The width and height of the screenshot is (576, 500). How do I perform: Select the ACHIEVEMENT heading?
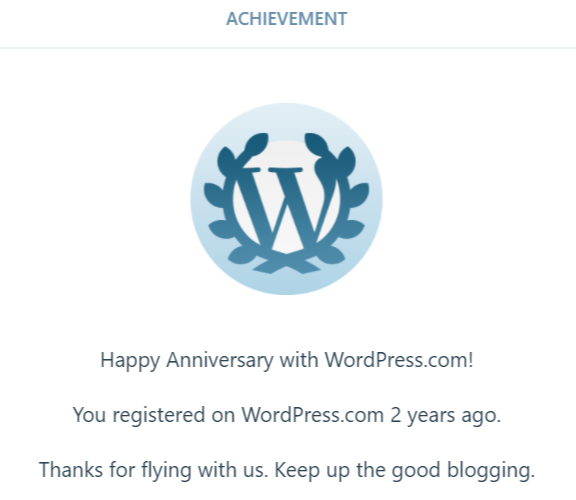(287, 19)
